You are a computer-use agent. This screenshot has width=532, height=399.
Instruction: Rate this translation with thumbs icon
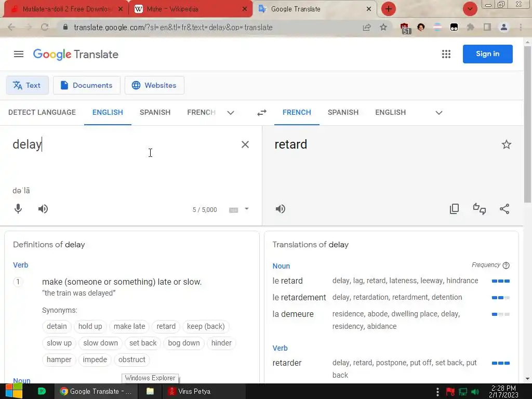(480, 209)
